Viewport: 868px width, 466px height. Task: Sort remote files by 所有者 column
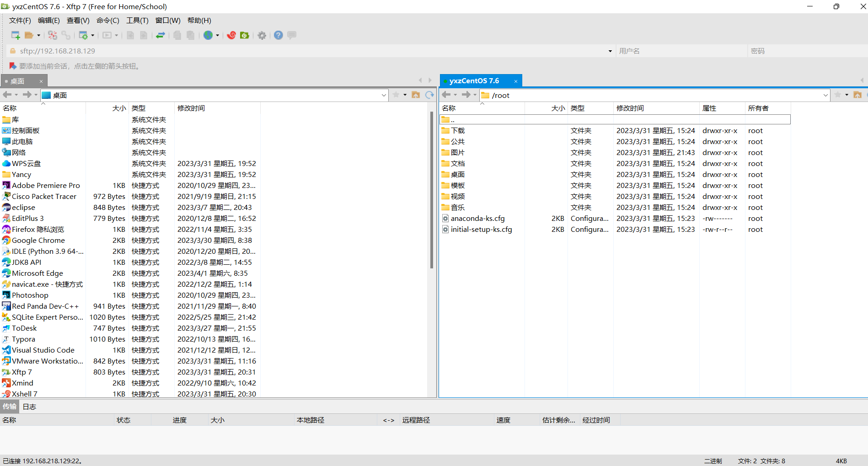(x=768, y=108)
